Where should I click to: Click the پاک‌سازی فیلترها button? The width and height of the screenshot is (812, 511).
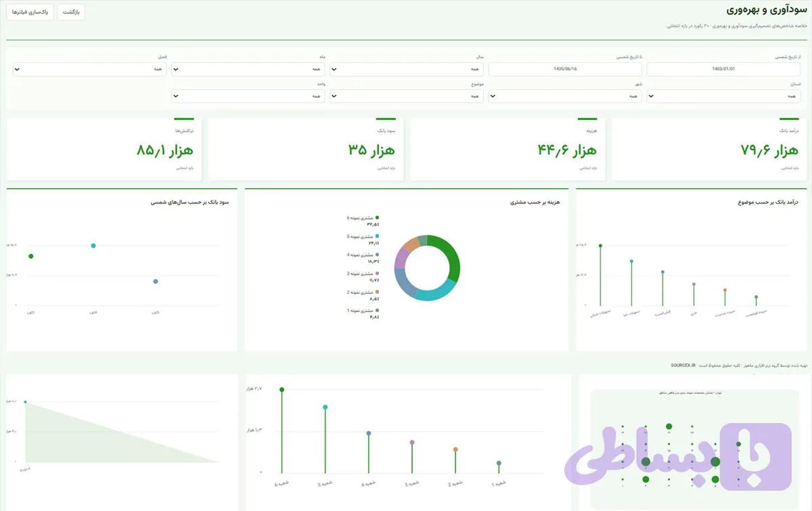(30, 12)
